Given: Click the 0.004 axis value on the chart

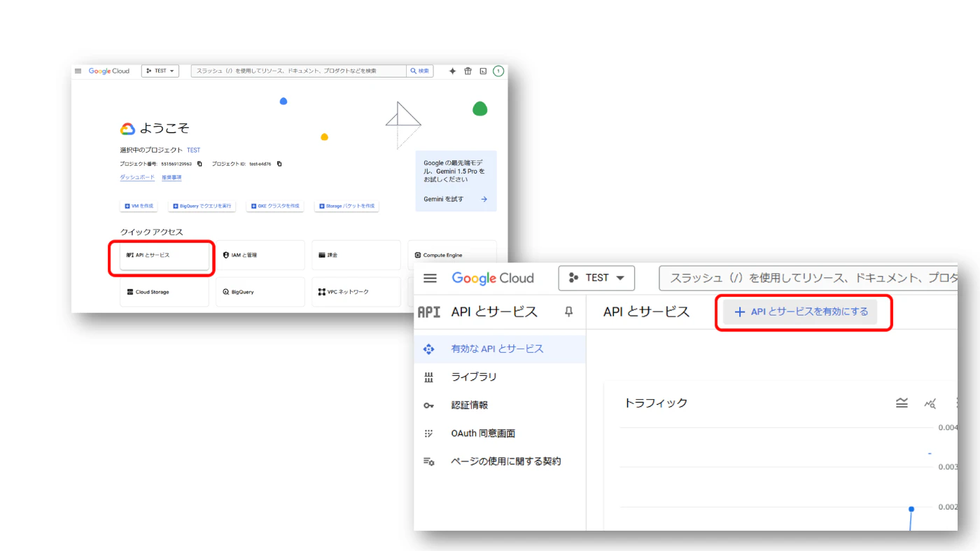Looking at the screenshot, I should pos(948,427).
